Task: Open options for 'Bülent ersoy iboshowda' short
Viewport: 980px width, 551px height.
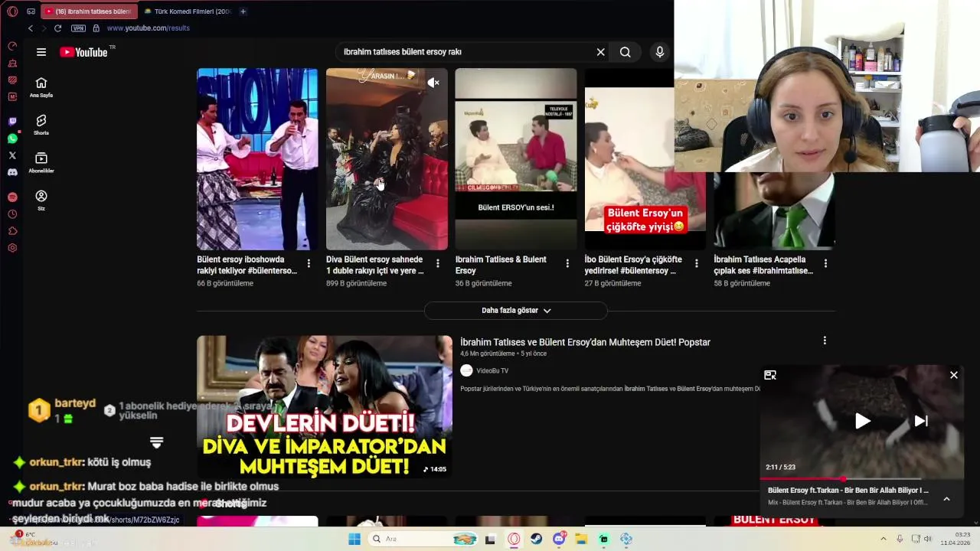Action: pos(309,263)
